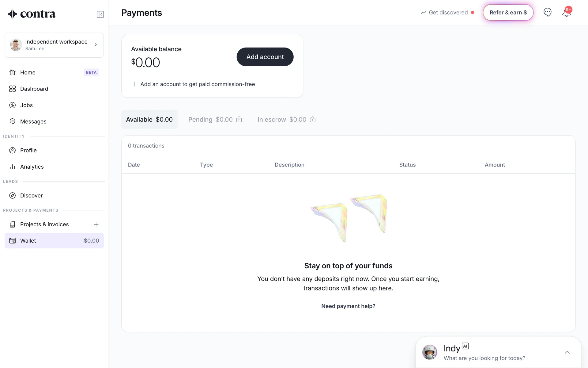Expand the Indy AI chat panel
The width and height of the screenshot is (588, 368).
567,352
